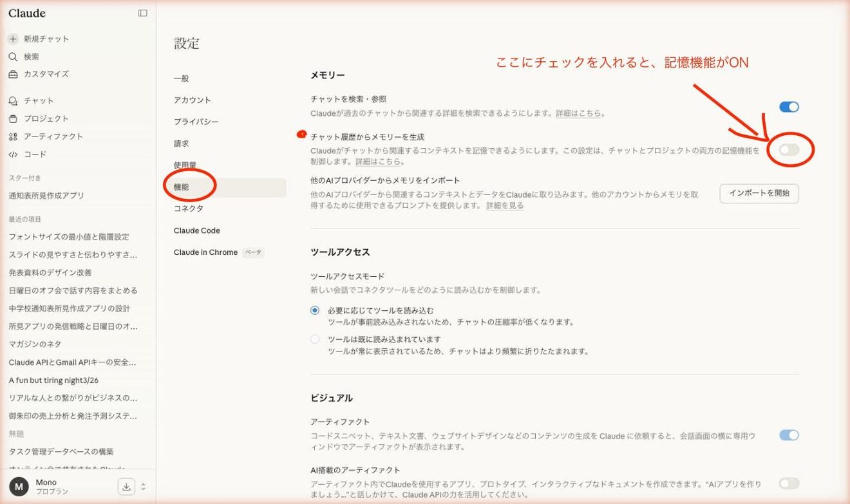Select ツールは既に読み込まれています radio
850x504 pixels.
[x=315, y=339]
